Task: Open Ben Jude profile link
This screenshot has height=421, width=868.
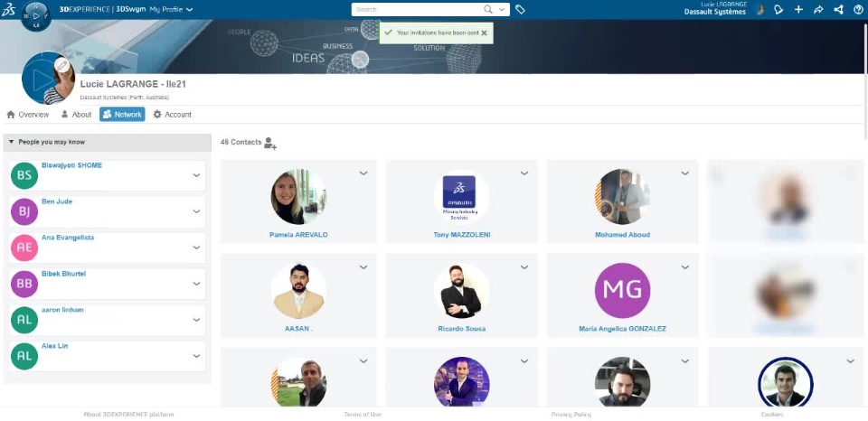Action: point(57,201)
